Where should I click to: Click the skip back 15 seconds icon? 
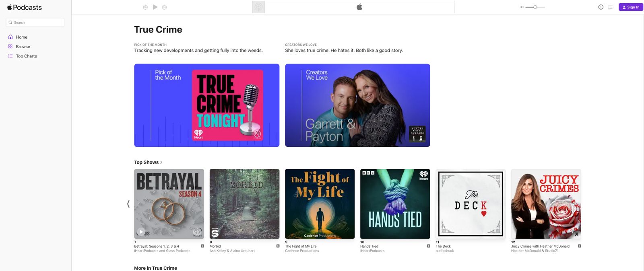[x=145, y=7]
